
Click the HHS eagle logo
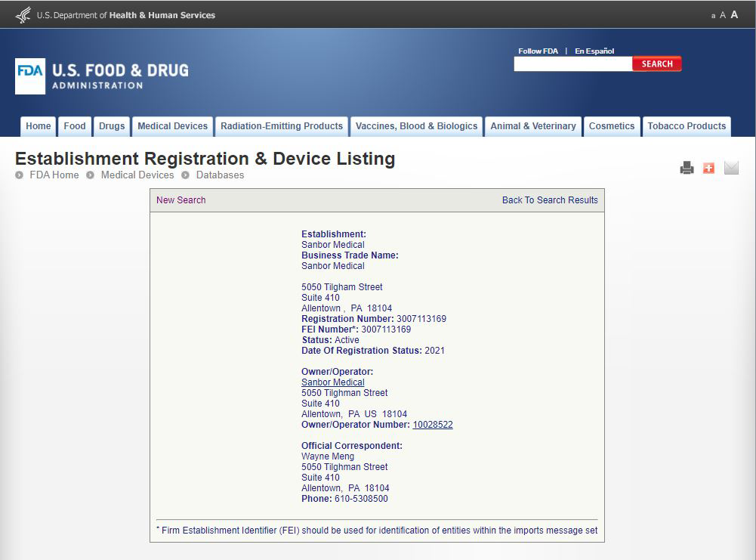pyautogui.click(x=23, y=15)
